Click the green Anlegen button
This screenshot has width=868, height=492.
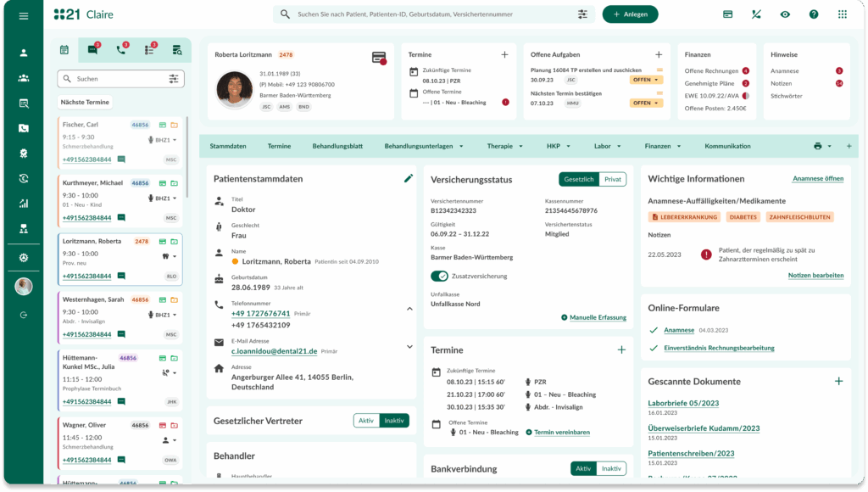(x=630, y=14)
